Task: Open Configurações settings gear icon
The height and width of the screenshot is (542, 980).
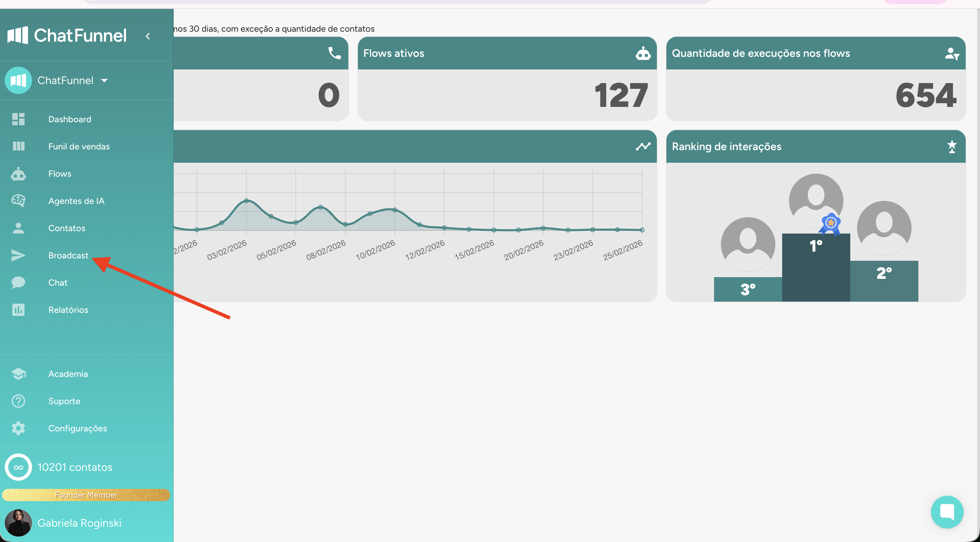Action: click(18, 428)
